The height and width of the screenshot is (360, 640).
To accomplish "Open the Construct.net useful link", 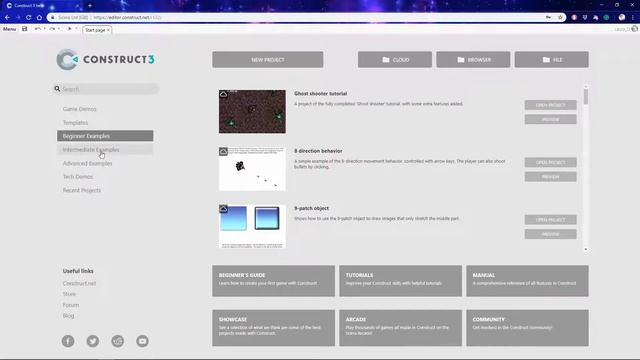I will click(79, 283).
